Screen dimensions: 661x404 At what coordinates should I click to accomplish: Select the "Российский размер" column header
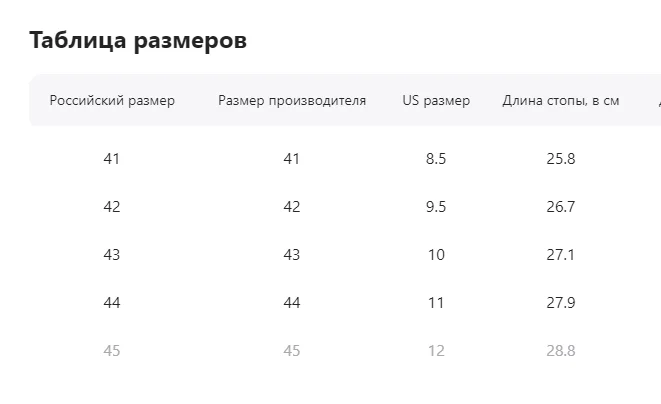112,100
